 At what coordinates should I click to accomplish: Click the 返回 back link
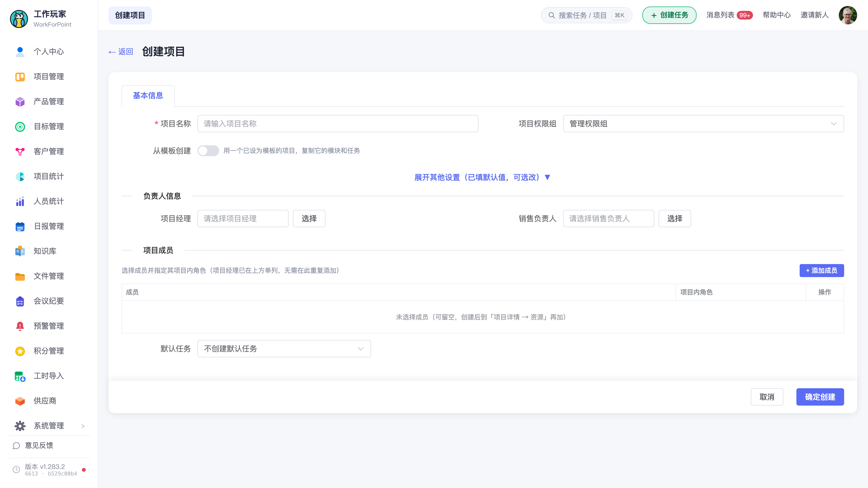121,52
